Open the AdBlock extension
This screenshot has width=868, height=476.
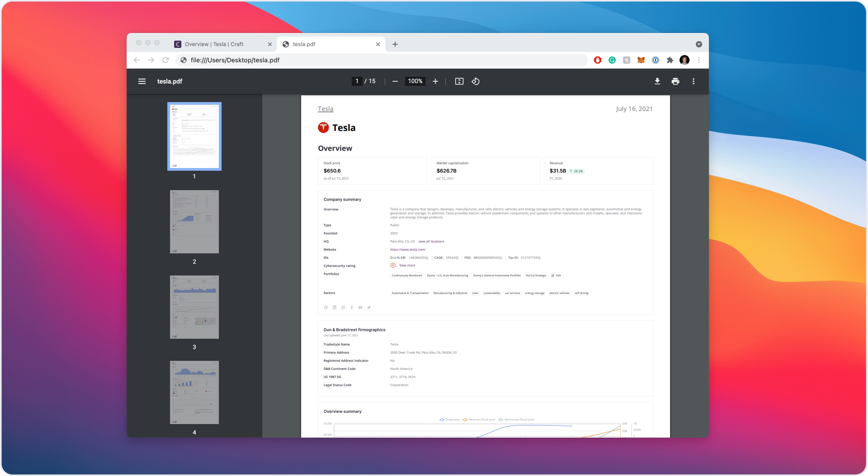click(598, 60)
